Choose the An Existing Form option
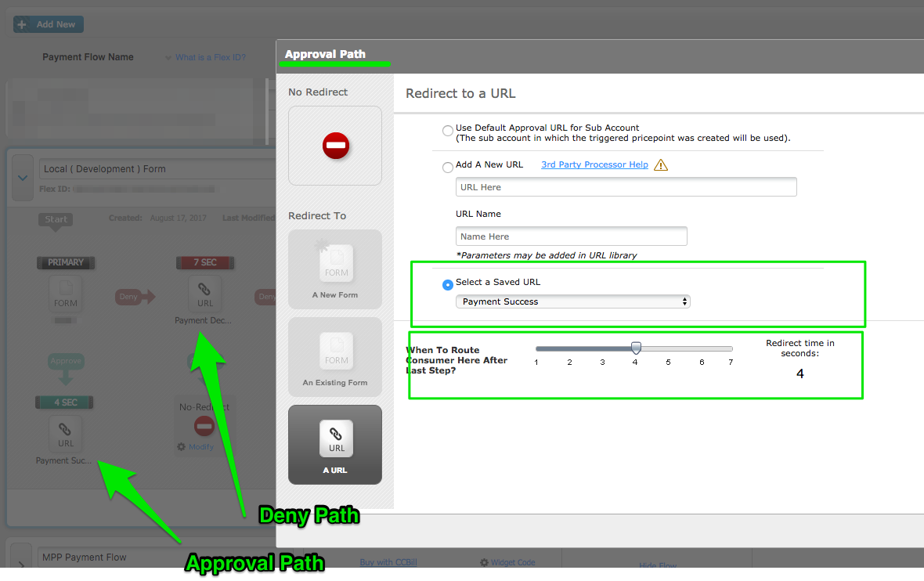This screenshot has height=581, width=924. click(334, 357)
